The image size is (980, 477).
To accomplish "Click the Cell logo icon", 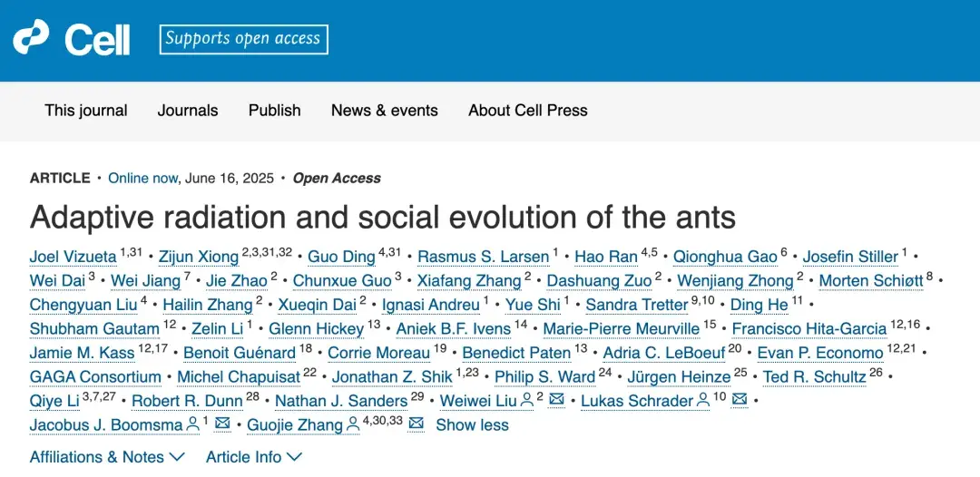I will (31, 39).
